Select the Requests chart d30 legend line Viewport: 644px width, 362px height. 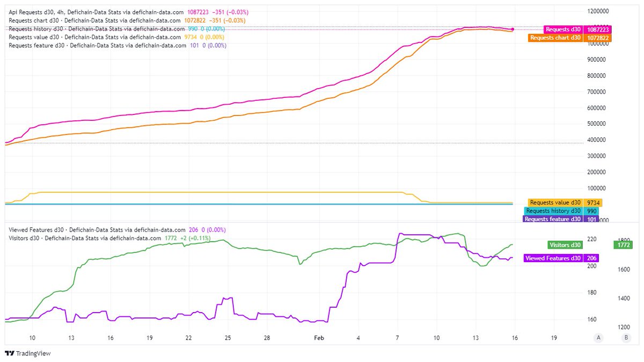click(127, 20)
